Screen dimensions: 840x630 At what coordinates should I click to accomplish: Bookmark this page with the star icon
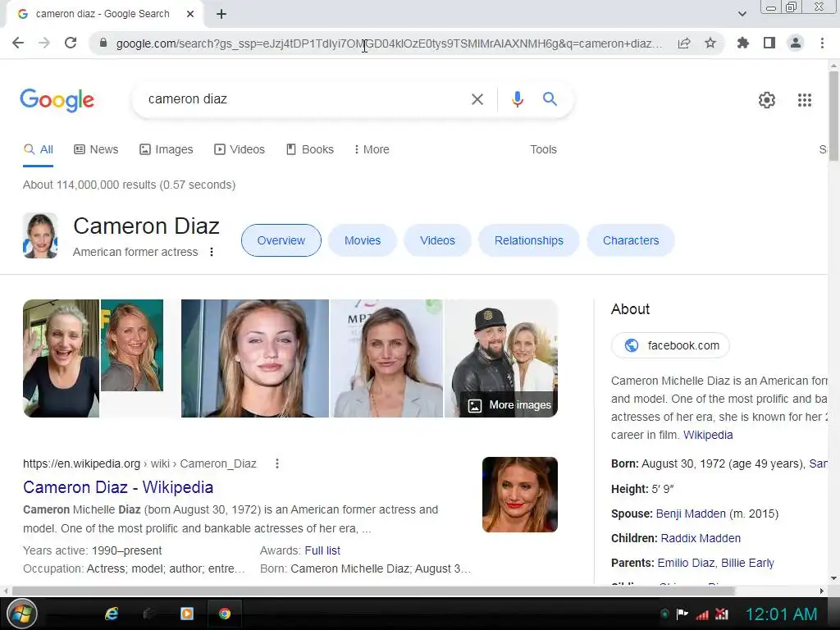coord(710,43)
